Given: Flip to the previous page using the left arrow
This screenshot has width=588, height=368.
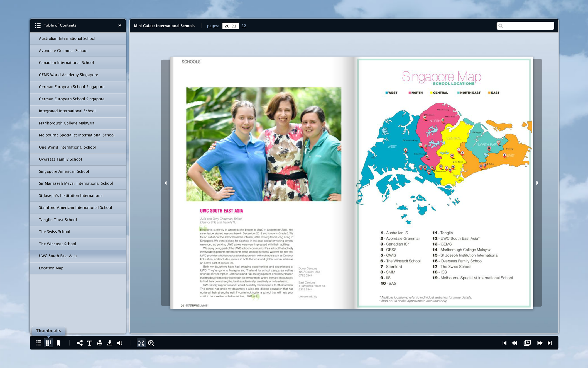Looking at the screenshot, I should point(166,183).
